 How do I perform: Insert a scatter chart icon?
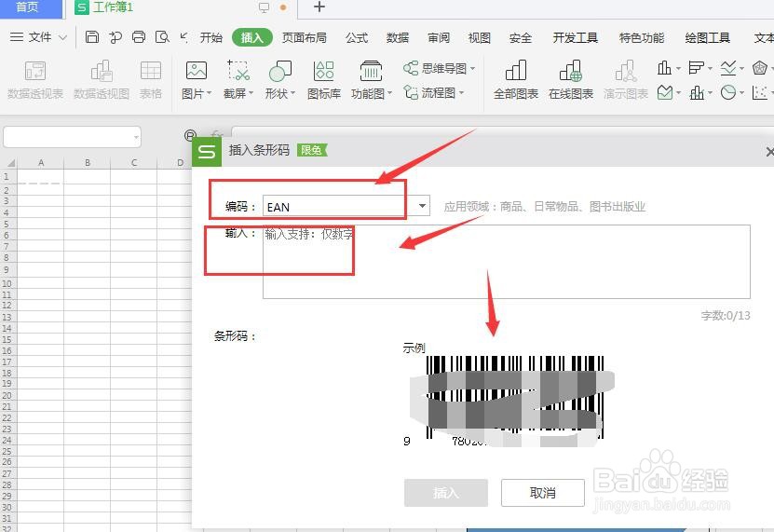click(760, 92)
